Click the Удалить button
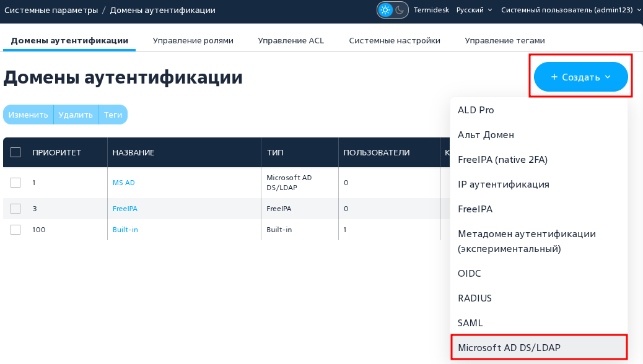The height and width of the screenshot is (364, 643). [76, 115]
